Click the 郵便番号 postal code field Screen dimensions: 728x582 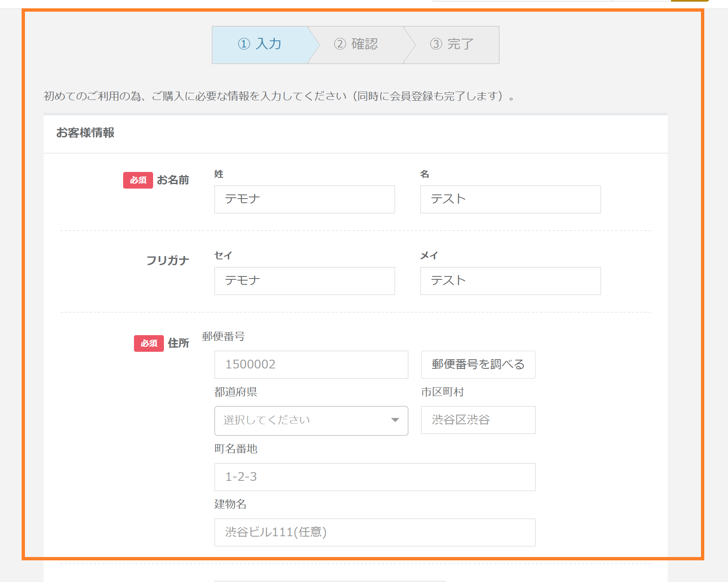pos(311,365)
